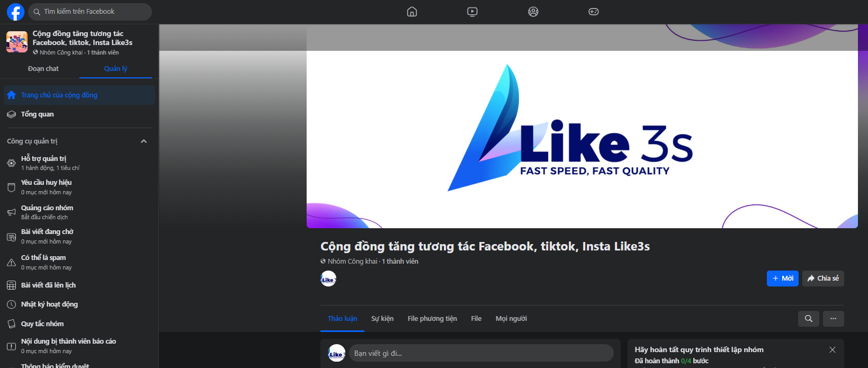Viewport: 868px width, 368px height.
Task: Open the Sự kiện tab
Action: click(x=382, y=319)
